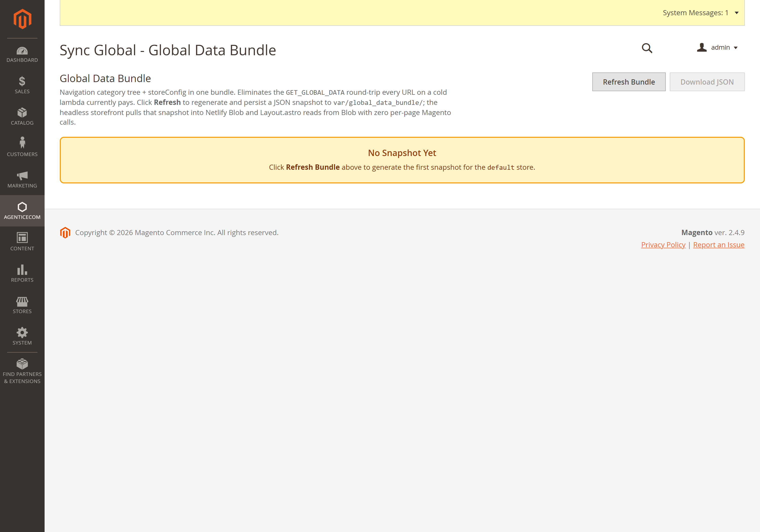
Task: Expand the System Messages dropdown arrow
Action: click(736, 13)
